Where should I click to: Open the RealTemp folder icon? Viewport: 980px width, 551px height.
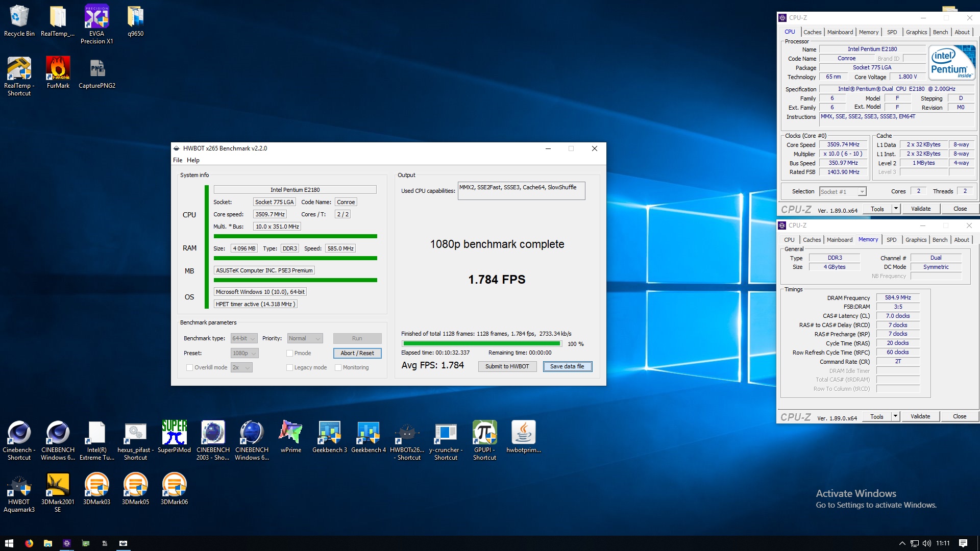pyautogui.click(x=58, y=20)
